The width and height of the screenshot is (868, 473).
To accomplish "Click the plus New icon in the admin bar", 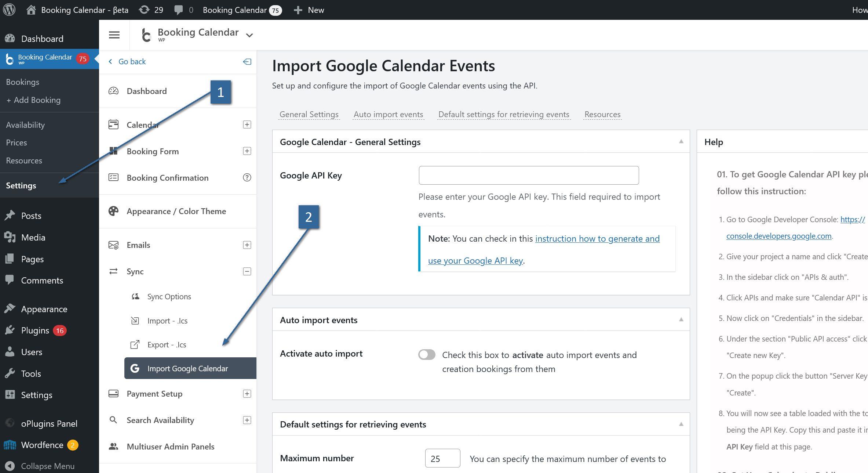I will coord(298,10).
